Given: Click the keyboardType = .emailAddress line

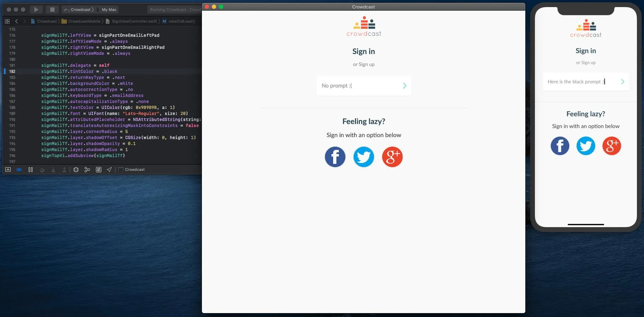Looking at the screenshot, I should (92, 96).
